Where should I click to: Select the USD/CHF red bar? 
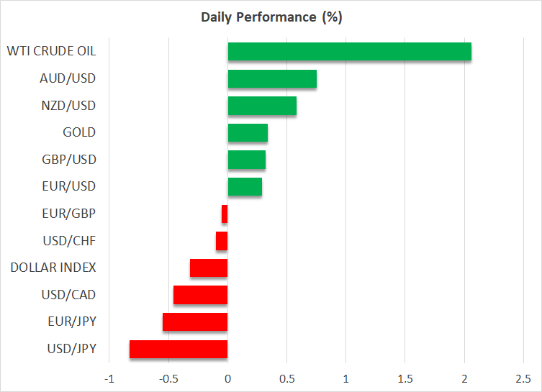pos(222,241)
